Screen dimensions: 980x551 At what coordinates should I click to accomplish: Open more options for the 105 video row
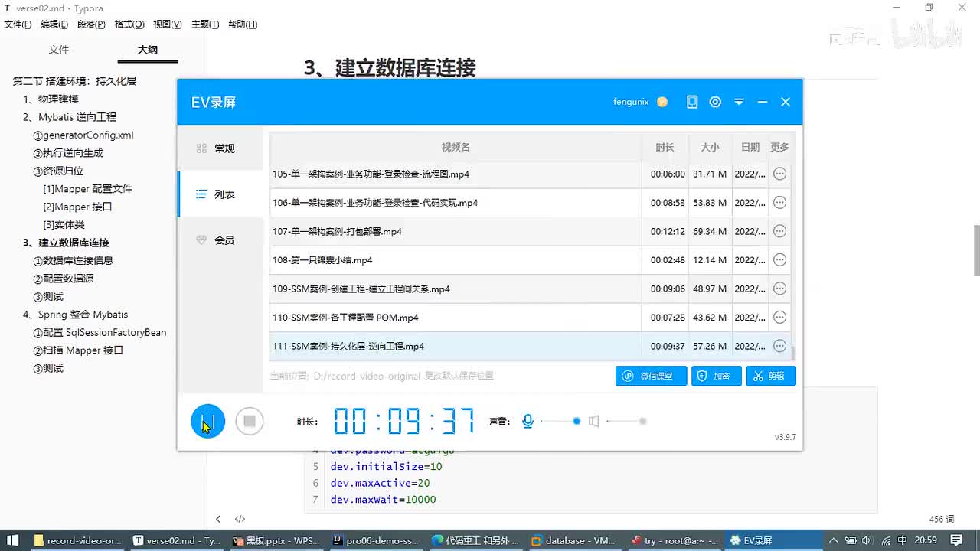click(x=779, y=174)
